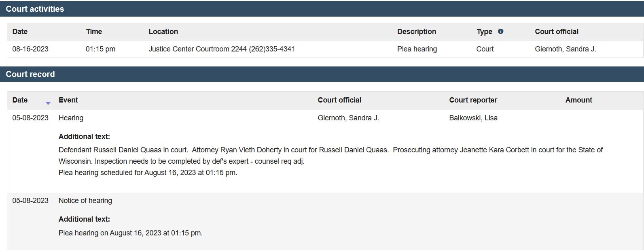Select the Time column header
Viewport: 644px width, 250px height.
(94, 32)
